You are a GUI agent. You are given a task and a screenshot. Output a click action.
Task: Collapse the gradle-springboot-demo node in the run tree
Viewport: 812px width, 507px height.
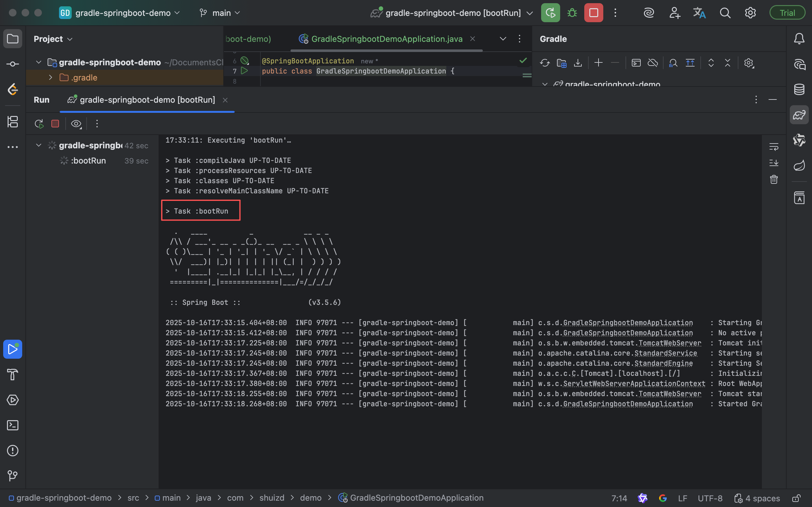point(39,145)
